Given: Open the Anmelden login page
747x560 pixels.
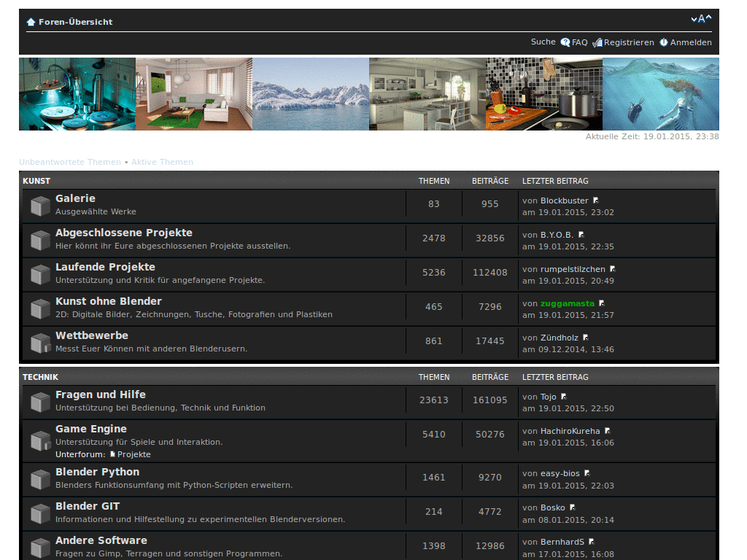Looking at the screenshot, I should coord(691,42).
